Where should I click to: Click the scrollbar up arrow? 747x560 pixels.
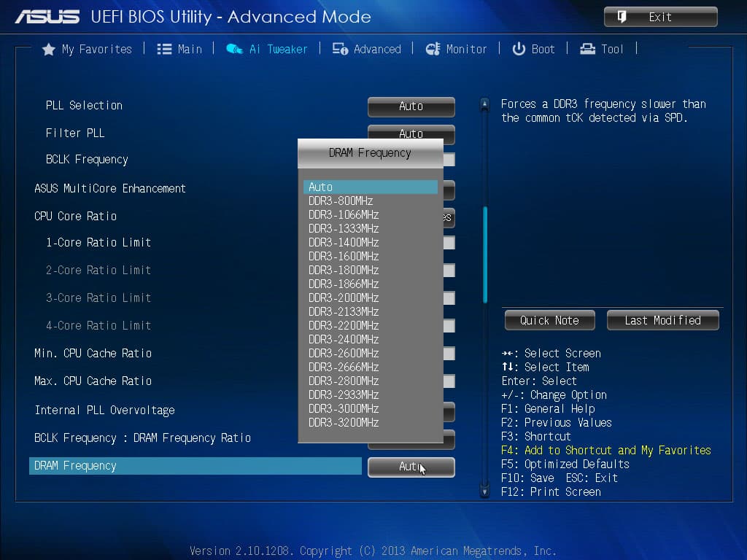pyautogui.click(x=484, y=104)
